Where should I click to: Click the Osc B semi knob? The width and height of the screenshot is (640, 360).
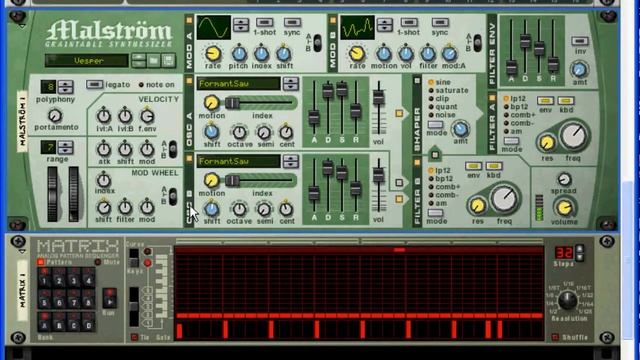(264, 209)
